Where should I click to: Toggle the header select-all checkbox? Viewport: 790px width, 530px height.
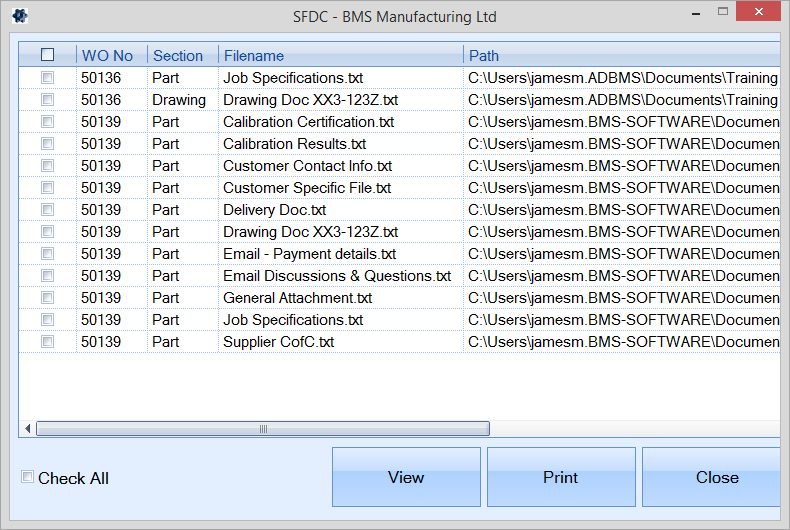47,55
